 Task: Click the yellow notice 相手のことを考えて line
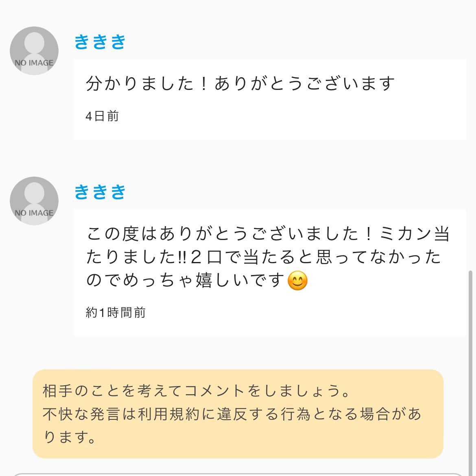click(197, 391)
